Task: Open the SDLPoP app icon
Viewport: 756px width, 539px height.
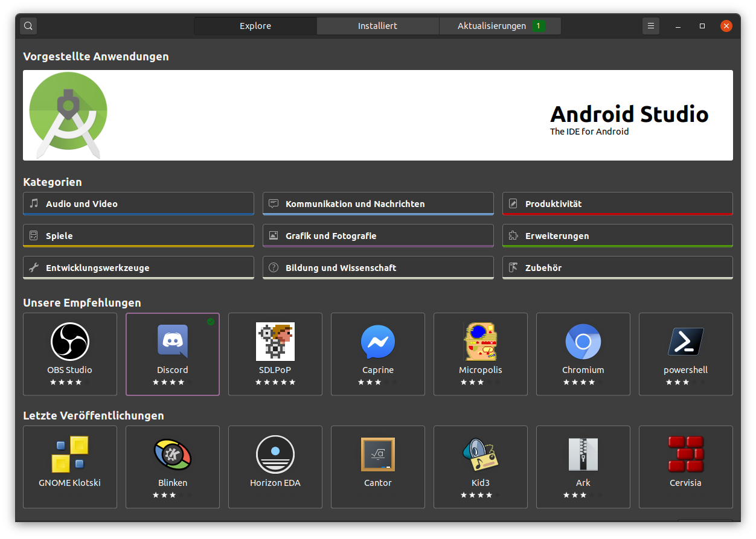Action: [275, 342]
